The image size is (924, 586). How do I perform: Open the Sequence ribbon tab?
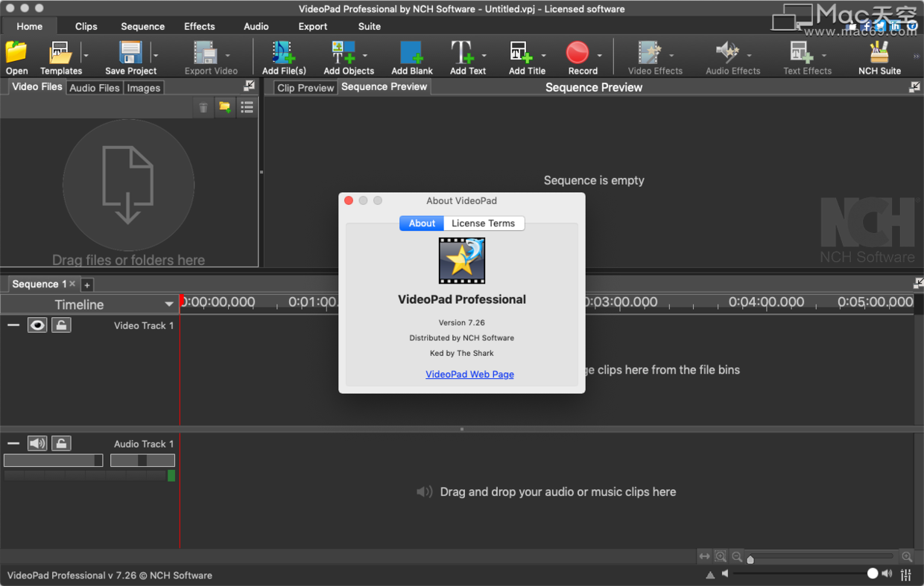[143, 26]
